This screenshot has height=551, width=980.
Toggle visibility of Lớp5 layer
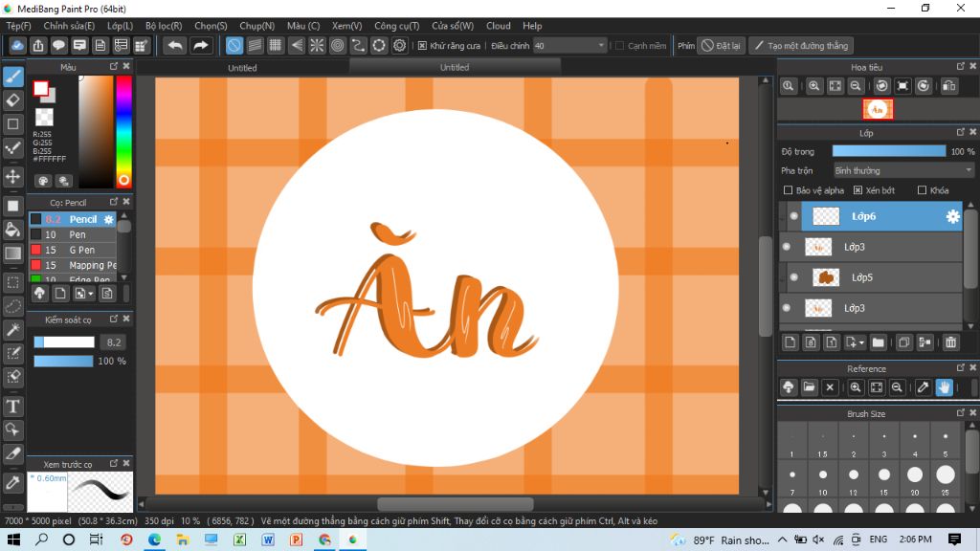(x=793, y=277)
